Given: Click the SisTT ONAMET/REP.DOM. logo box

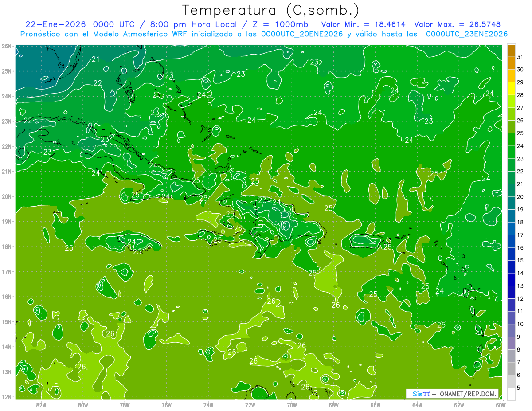Looking at the screenshot, I should [x=452, y=394].
